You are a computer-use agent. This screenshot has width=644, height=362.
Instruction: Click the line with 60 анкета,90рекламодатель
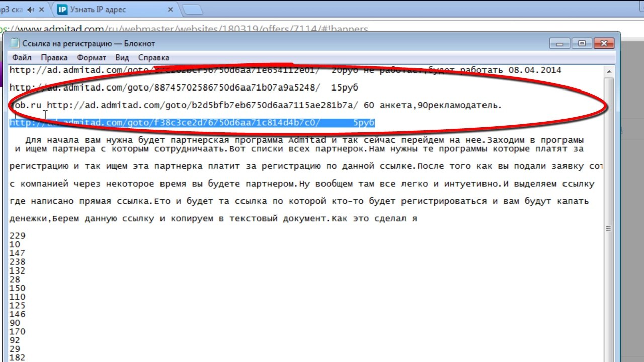pos(256,105)
